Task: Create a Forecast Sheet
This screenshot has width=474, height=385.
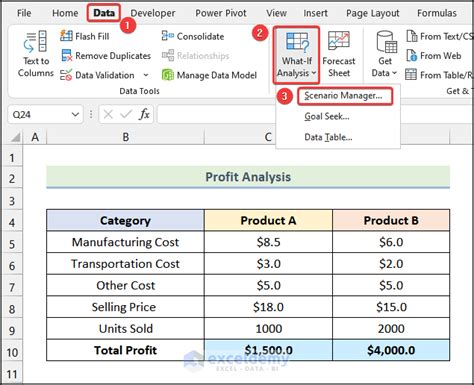Action: pos(339,54)
